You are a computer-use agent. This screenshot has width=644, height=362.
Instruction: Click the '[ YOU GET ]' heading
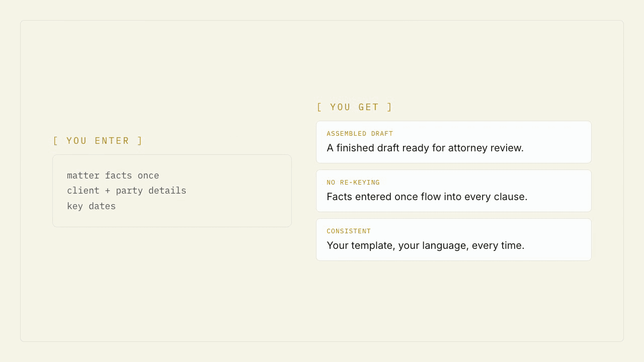tap(355, 107)
